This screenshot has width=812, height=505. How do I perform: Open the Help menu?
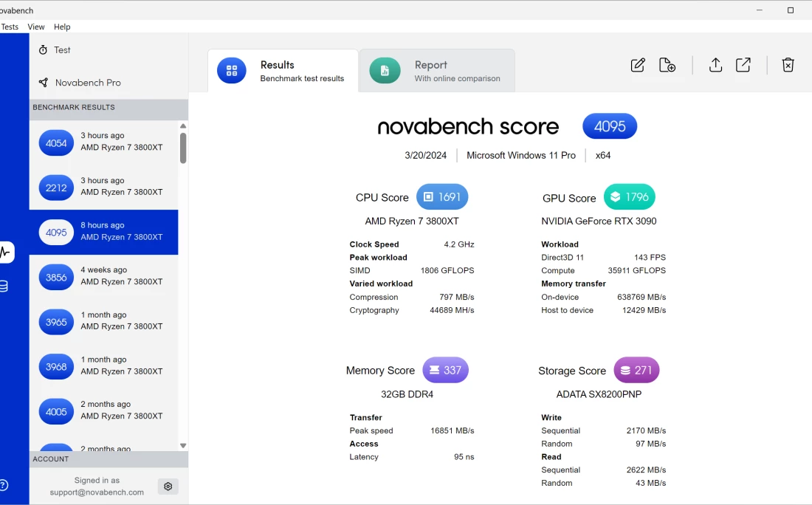click(x=62, y=27)
